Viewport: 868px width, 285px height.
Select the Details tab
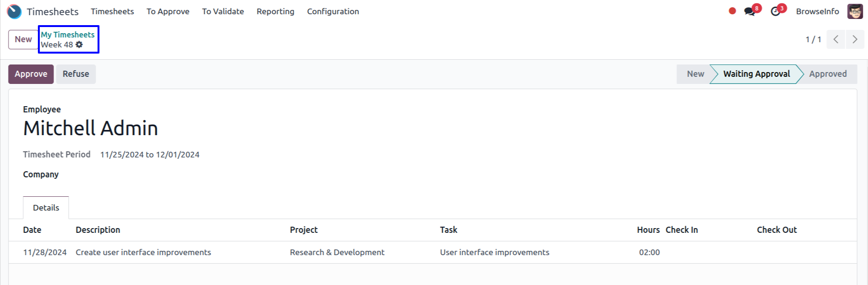click(46, 208)
